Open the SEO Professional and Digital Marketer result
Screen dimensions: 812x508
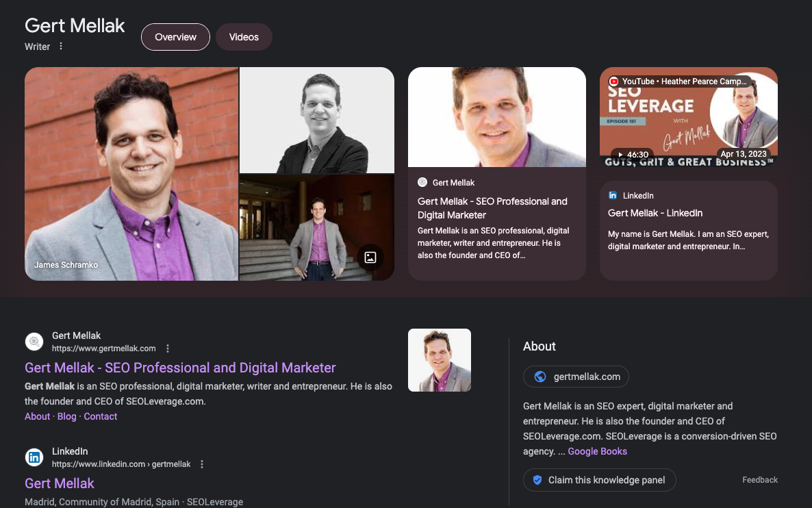180,368
